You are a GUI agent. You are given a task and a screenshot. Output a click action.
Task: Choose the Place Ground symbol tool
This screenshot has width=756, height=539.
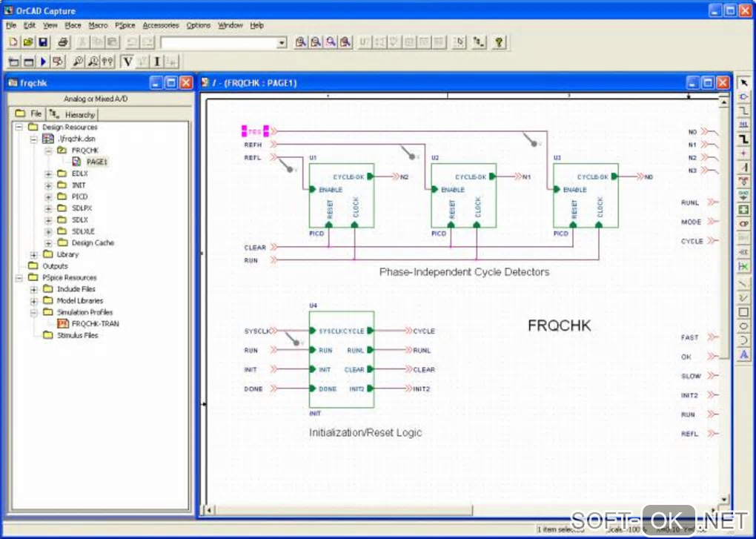coord(743,196)
